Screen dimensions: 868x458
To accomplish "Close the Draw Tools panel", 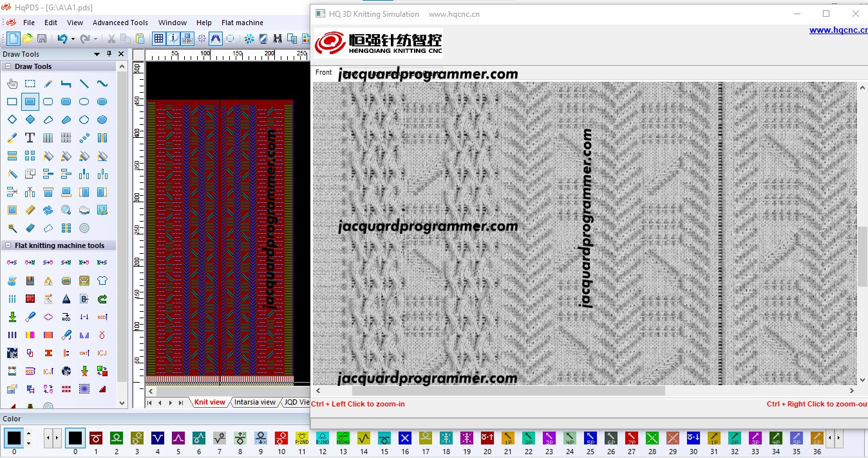I will click(121, 54).
